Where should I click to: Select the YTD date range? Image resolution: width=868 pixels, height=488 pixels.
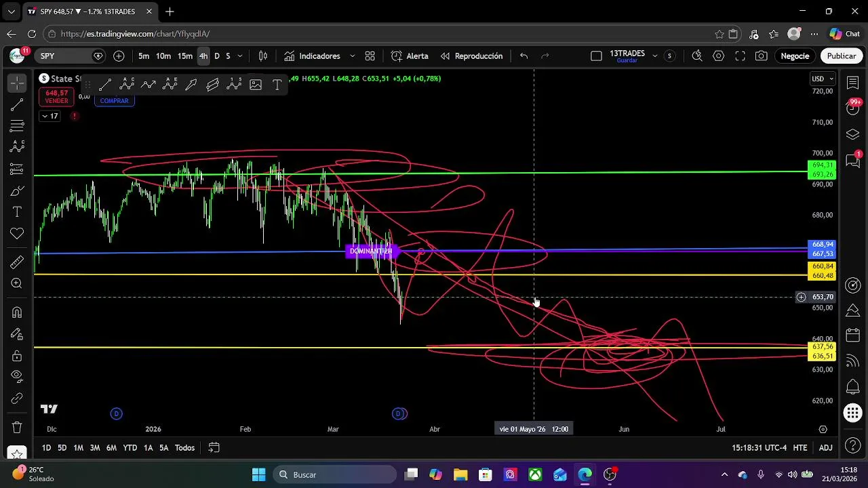(130, 448)
